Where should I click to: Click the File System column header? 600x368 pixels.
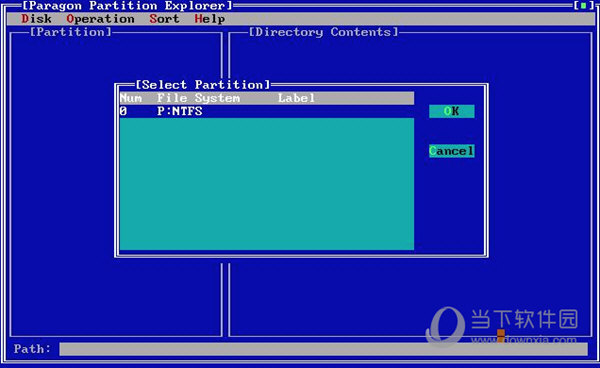(x=198, y=98)
